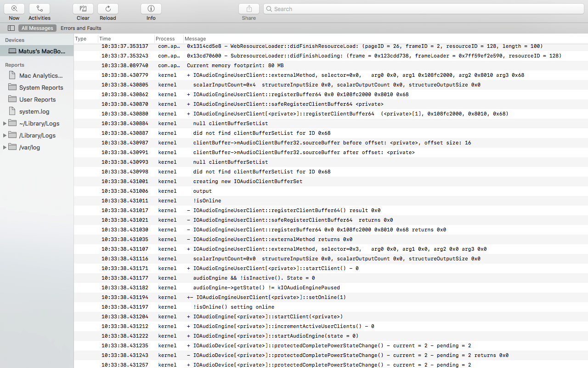Screen dimensions: 588x368
Task: Select the scalarInputCount=0x4 log row
Action: tap(331, 85)
